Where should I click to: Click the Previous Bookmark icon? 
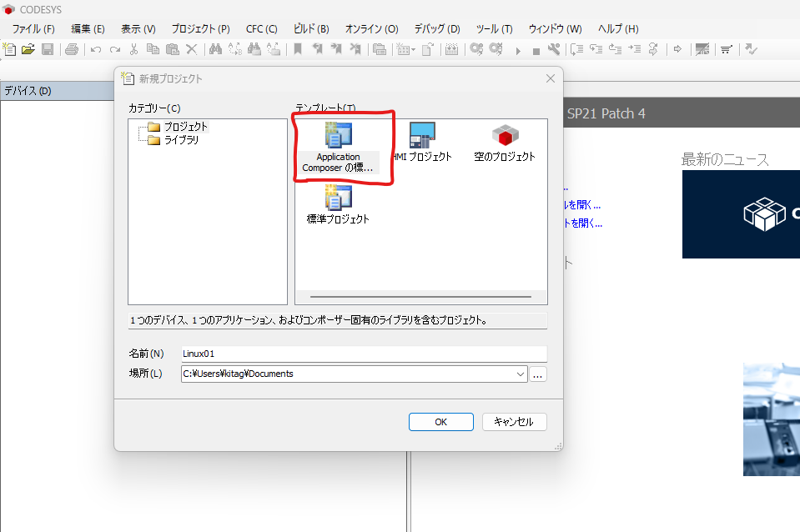tap(317, 49)
